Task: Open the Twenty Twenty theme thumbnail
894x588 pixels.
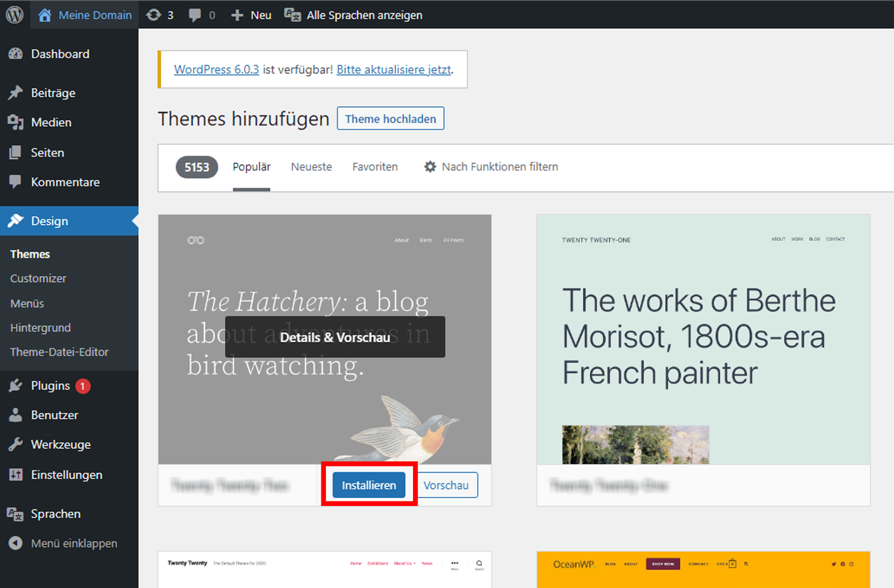Action: click(325, 570)
